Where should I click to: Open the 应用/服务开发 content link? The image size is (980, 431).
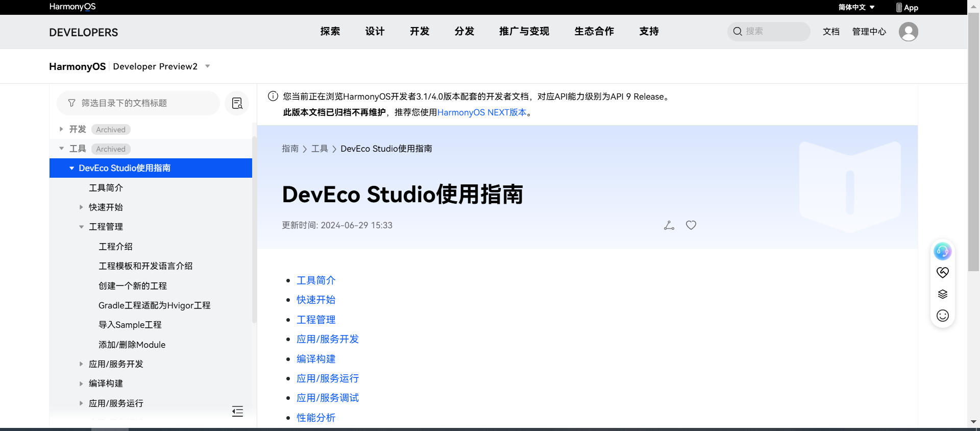(328, 339)
